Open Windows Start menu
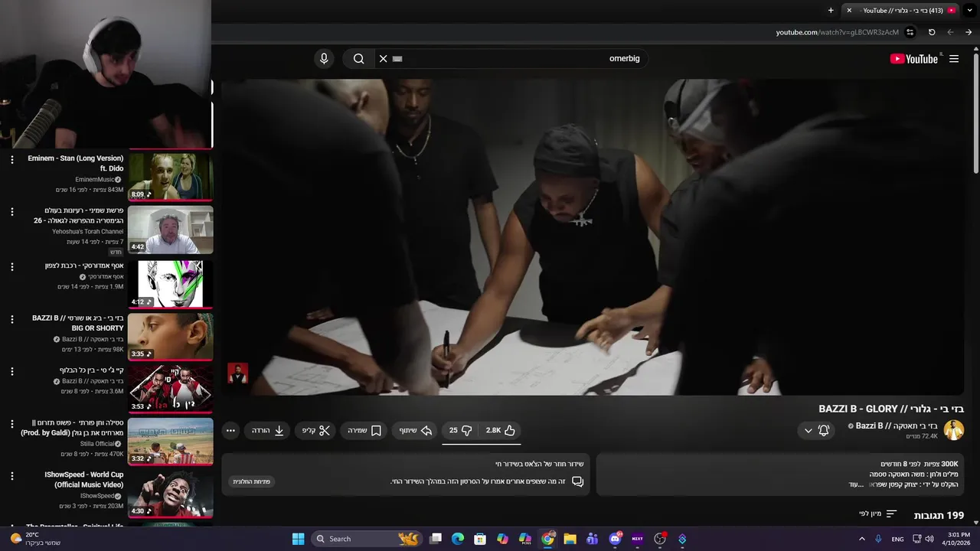Viewport: 980px width, 551px height. pos(299,539)
